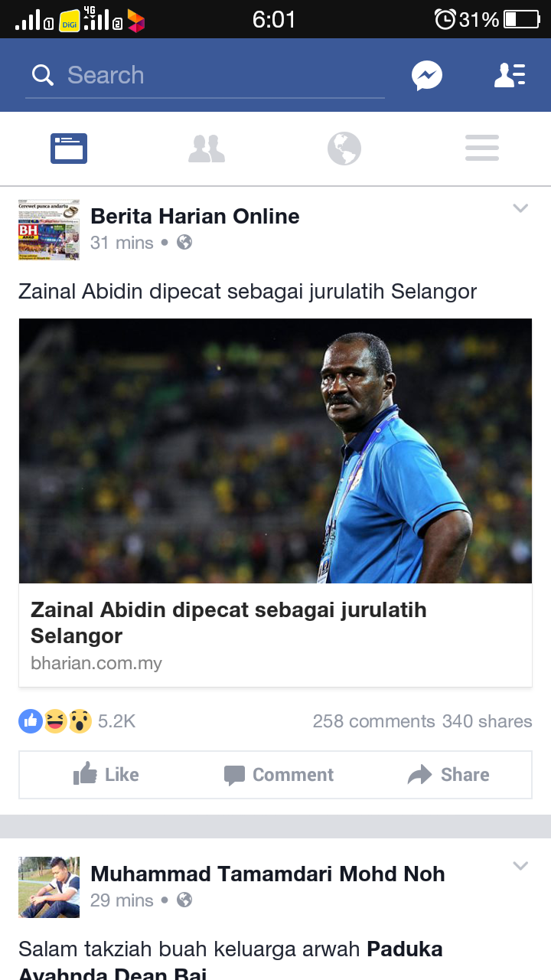Expand options chevron on Muhammad Tamamdari post
Screen dimensions: 551x980
pos(520,866)
